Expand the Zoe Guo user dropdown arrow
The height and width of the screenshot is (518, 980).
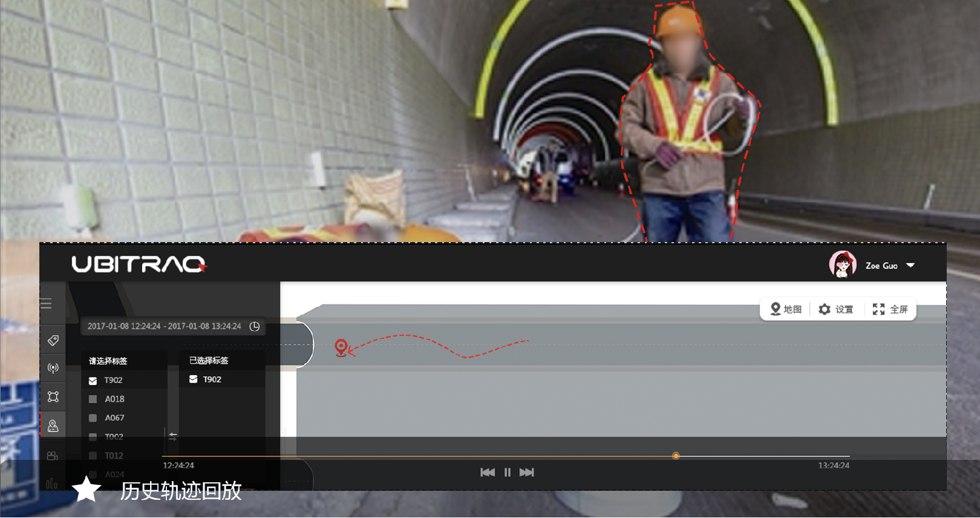(910, 266)
